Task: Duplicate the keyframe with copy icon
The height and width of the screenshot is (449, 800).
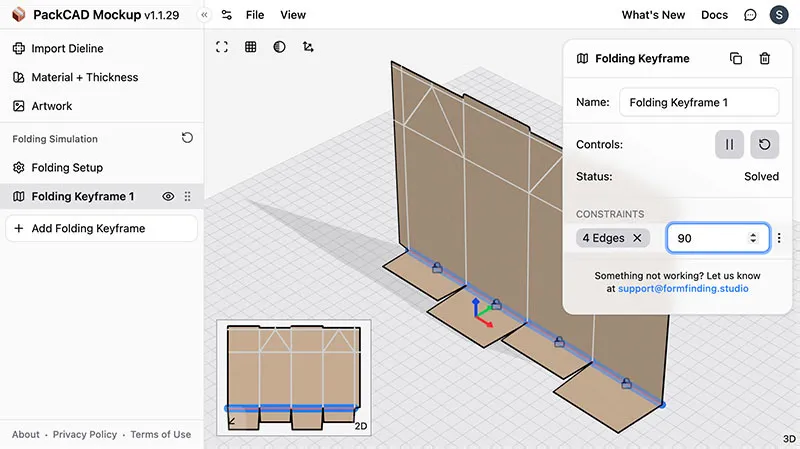Action: [736, 59]
